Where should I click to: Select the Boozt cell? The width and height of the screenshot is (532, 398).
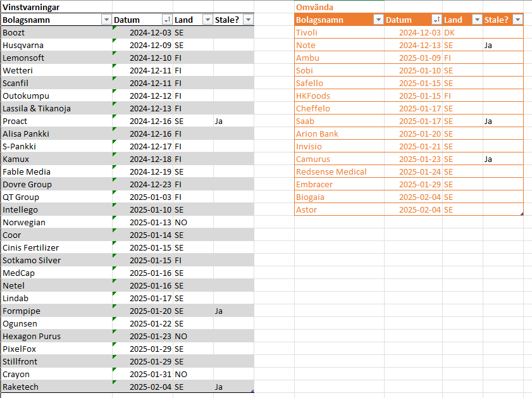coord(57,32)
